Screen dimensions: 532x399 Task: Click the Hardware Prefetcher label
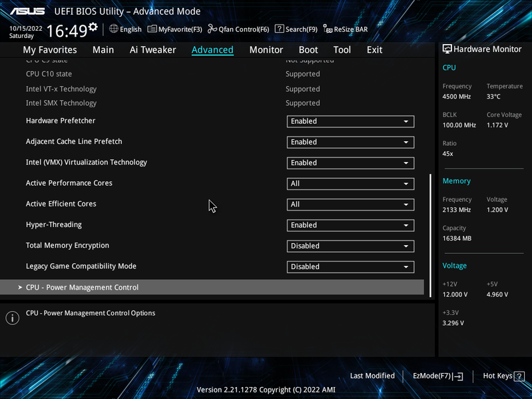(61, 121)
